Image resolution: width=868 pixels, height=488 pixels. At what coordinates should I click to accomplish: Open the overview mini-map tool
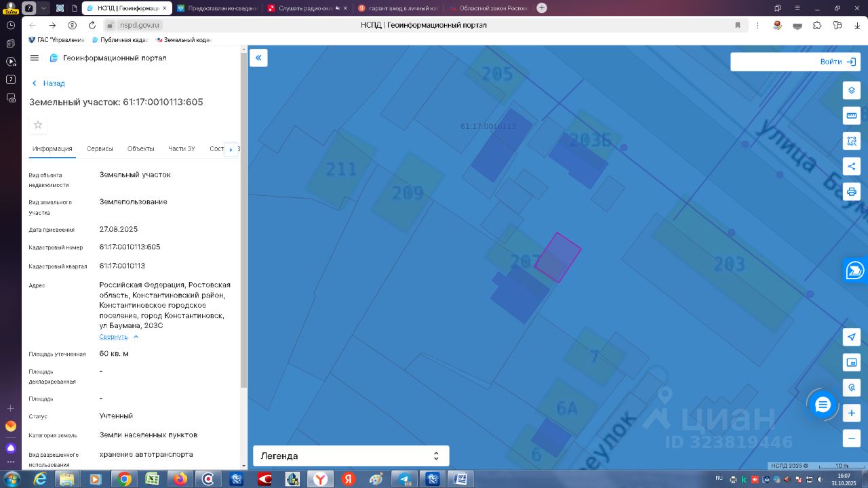[852, 363]
